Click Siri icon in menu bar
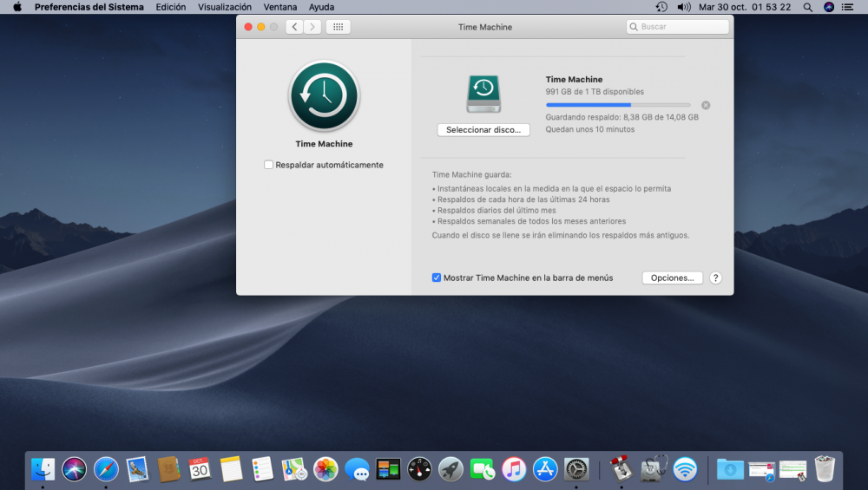This screenshot has width=868, height=490. click(x=829, y=7)
